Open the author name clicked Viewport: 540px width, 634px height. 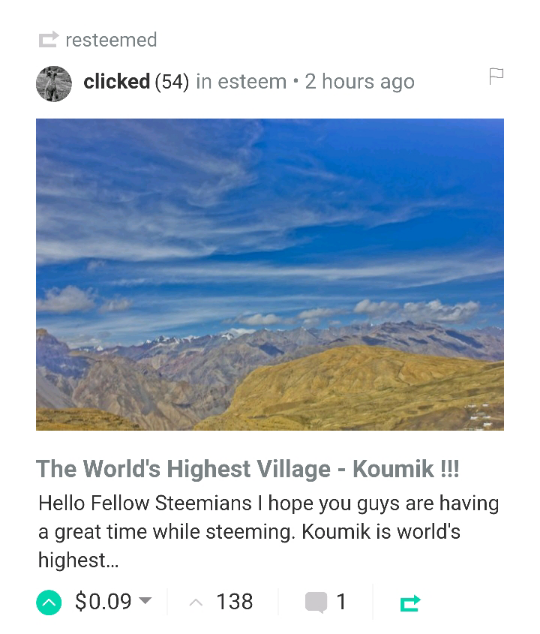117,82
